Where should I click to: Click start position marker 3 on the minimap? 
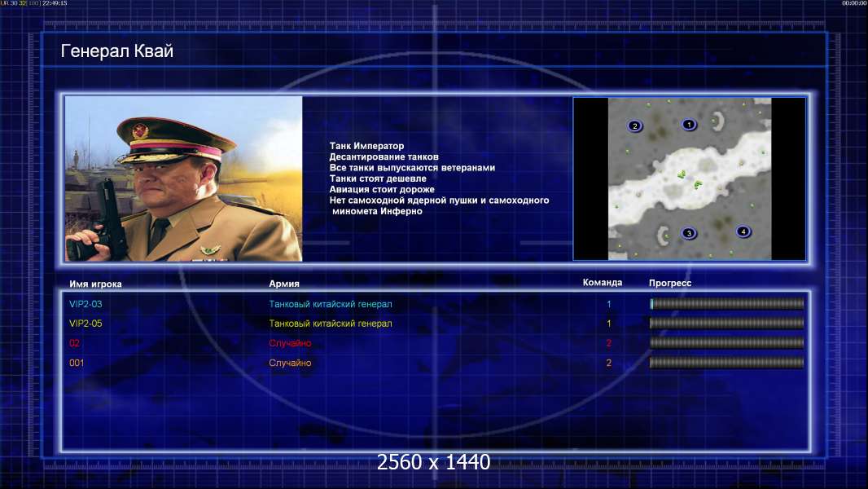coord(689,233)
